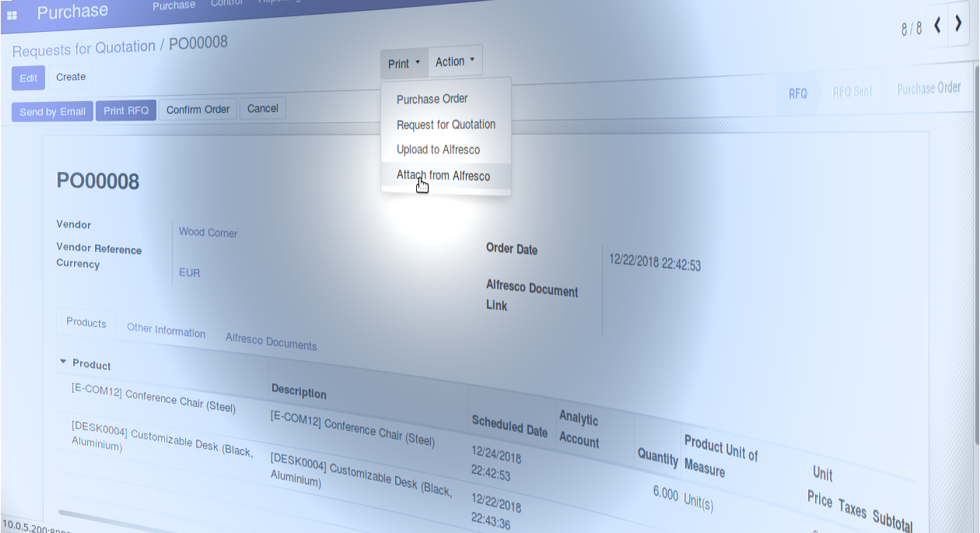Image resolution: width=980 pixels, height=533 pixels.
Task: Click the Edit button
Action: (x=29, y=78)
